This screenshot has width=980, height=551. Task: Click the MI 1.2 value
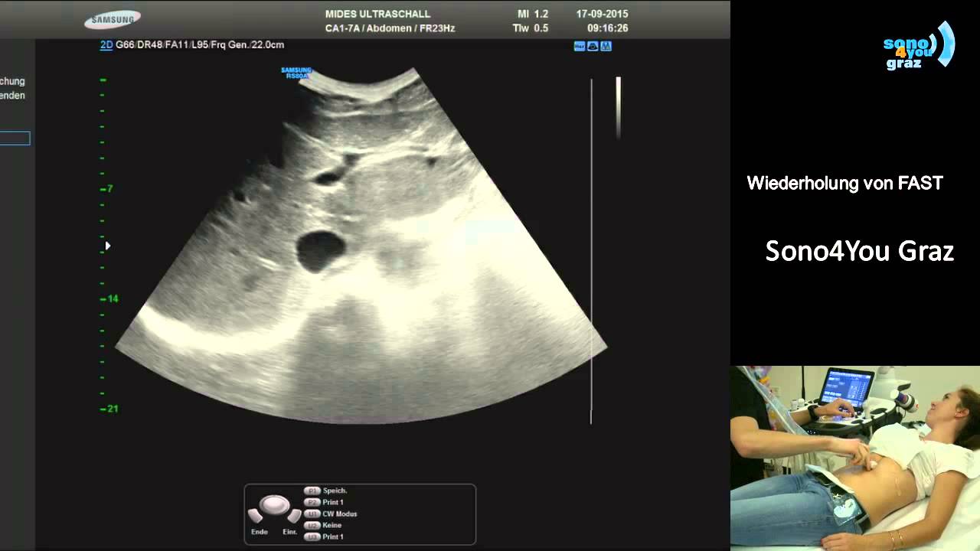click(x=531, y=15)
